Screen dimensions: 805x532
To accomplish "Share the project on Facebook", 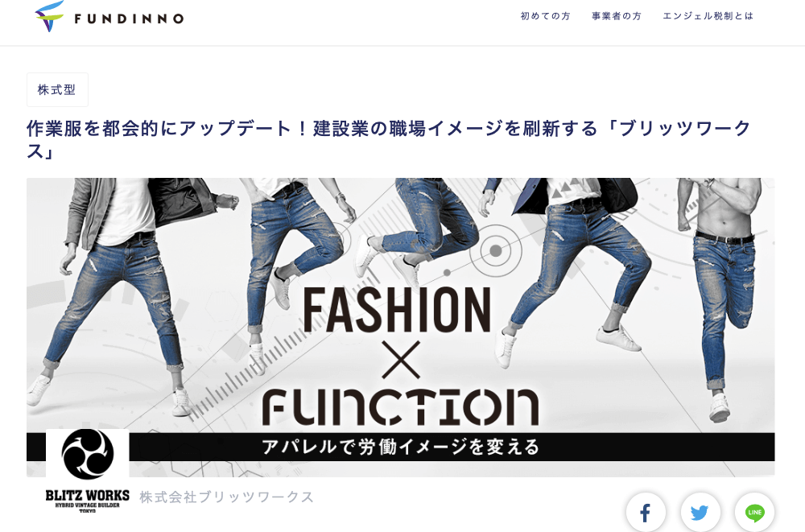I will click(x=646, y=512).
